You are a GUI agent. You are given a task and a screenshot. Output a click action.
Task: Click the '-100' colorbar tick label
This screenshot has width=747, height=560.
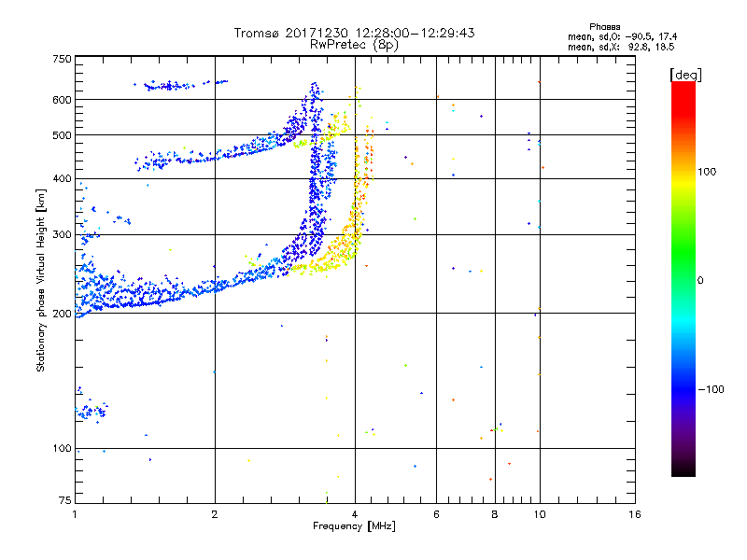[711, 389]
